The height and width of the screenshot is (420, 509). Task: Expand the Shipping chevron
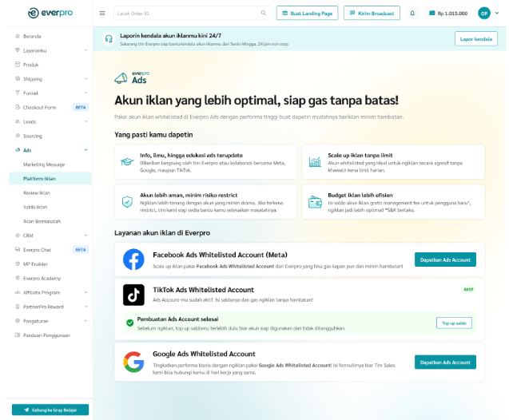(85, 79)
